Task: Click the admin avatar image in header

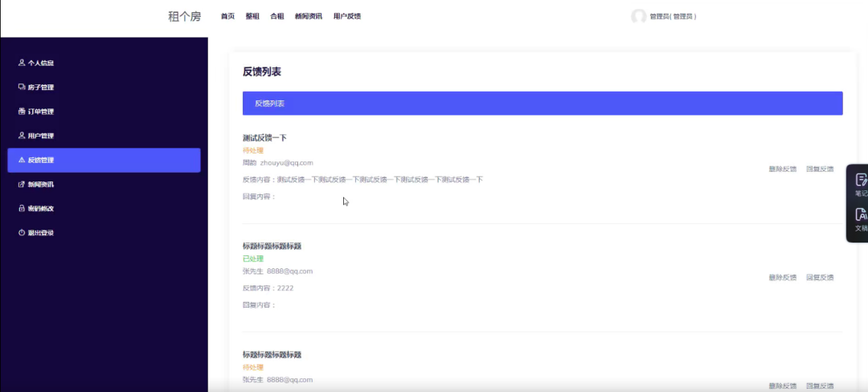Action: coord(638,17)
